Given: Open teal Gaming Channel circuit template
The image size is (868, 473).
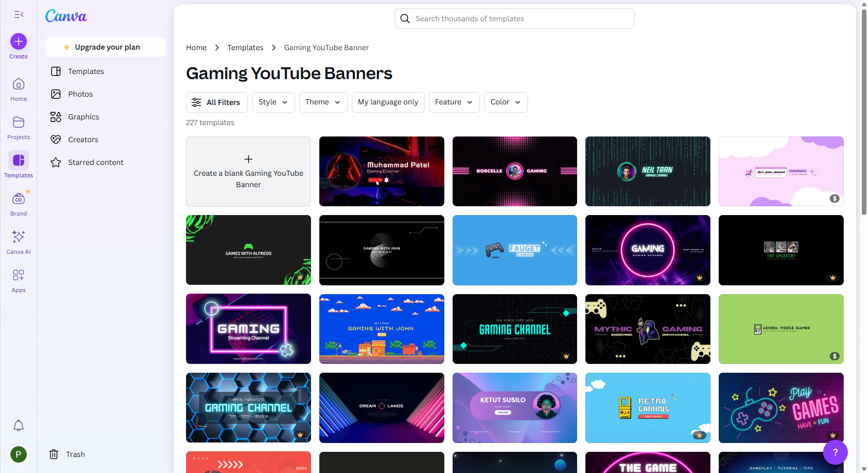Looking at the screenshot, I should (x=515, y=329).
